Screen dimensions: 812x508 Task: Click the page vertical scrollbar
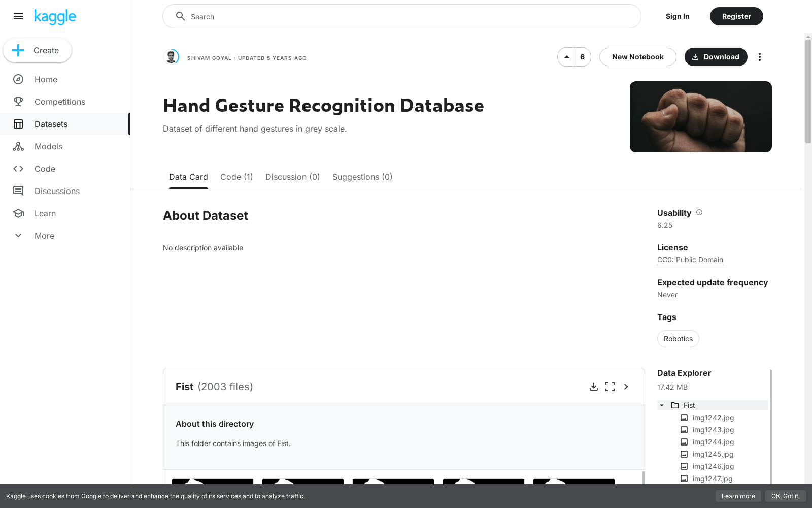(808, 91)
